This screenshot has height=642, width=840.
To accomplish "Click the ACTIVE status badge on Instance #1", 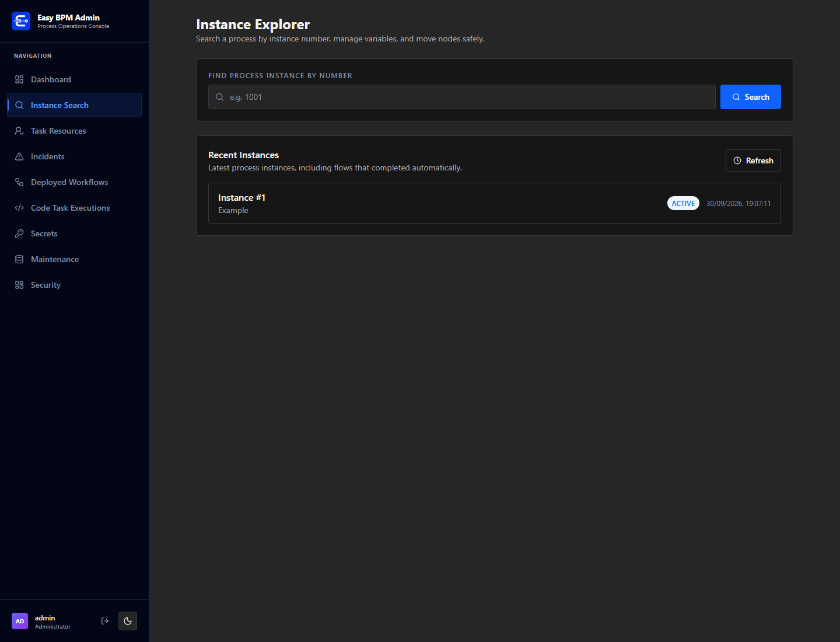I will [x=683, y=203].
